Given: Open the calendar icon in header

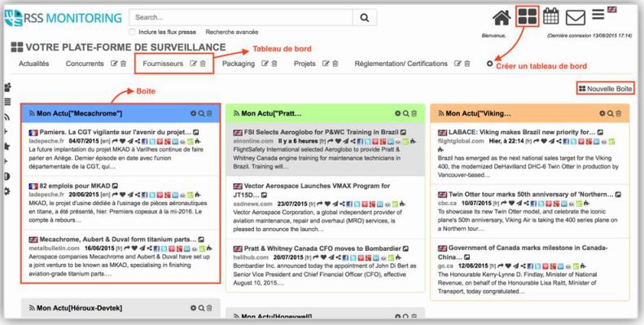Looking at the screenshot, I should tap(550, 16).
